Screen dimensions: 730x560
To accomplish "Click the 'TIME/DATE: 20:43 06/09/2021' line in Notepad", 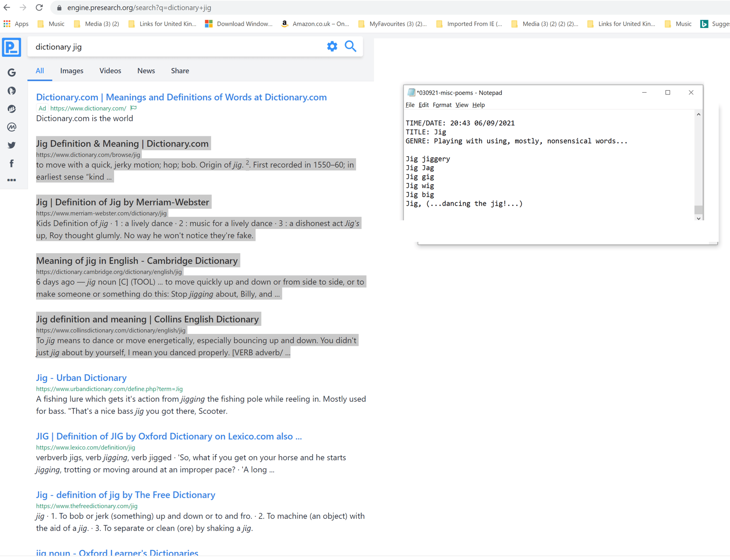I will point(460,123).
